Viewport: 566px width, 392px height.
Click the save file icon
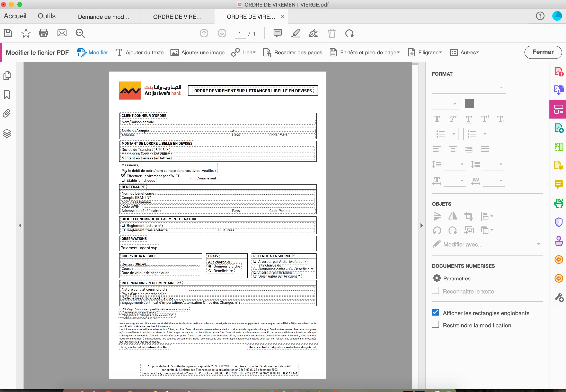tap(8, 33)
